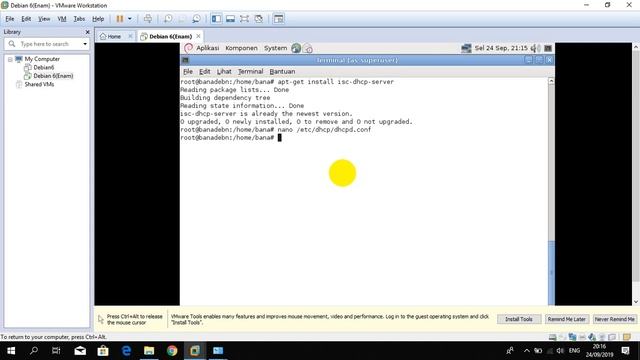Open the guest System menu
640x360 pixels.
tap(276, 48)
